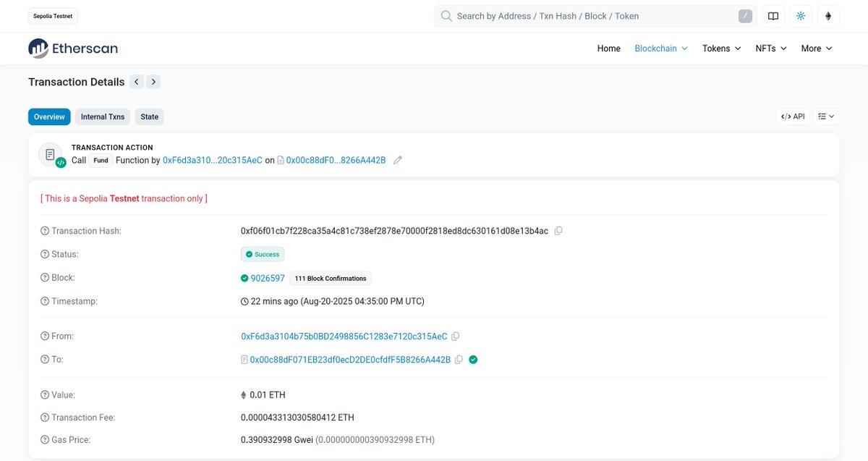This screenshot has width=868, height=461.
Task: Open the full From address link
Action: [344, 337]
